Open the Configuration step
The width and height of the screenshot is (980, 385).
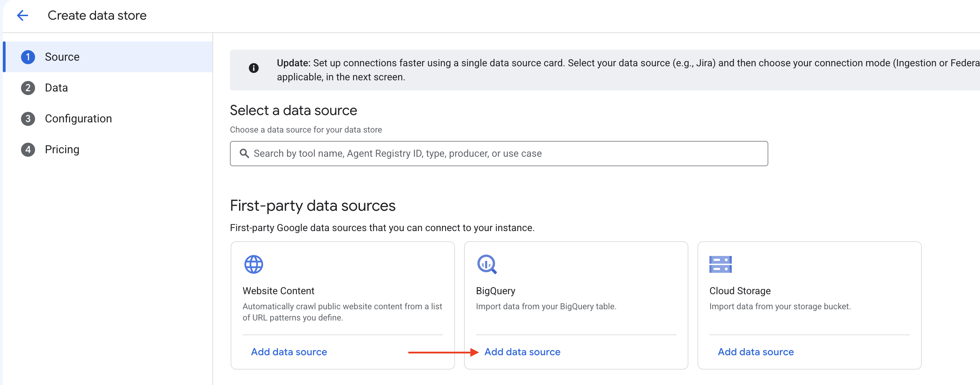pyautogui.click(x=108, y=119)
